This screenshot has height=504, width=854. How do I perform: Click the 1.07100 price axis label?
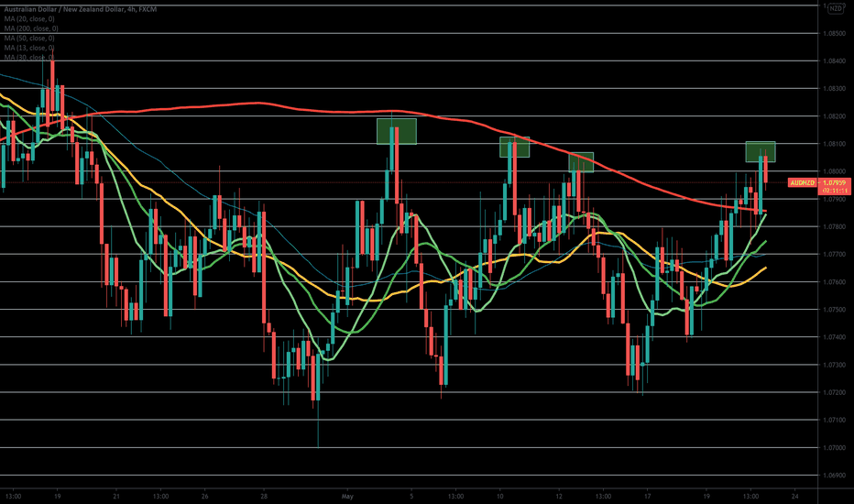point(834,420)
